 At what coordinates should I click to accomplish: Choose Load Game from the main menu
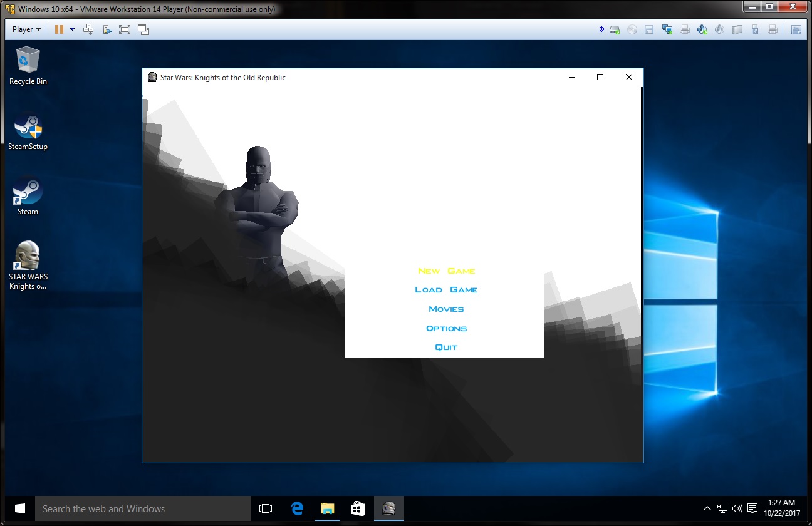[x=447, y=290]
